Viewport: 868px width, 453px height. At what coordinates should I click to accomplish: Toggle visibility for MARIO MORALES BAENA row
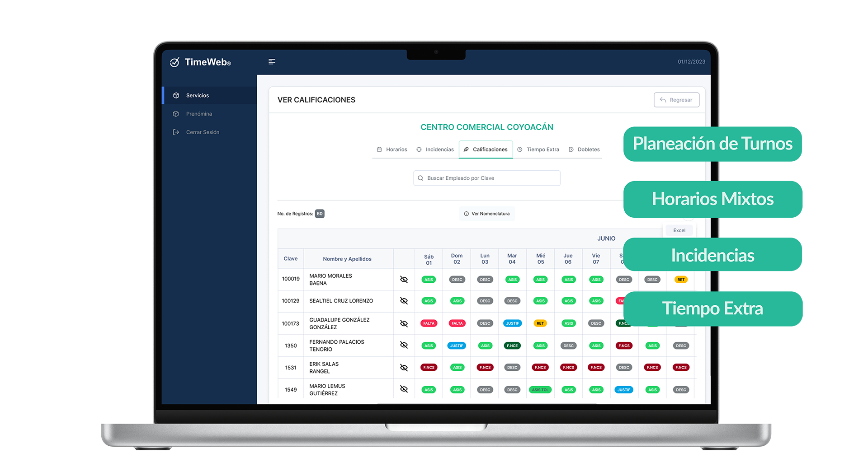pos(404,279)
